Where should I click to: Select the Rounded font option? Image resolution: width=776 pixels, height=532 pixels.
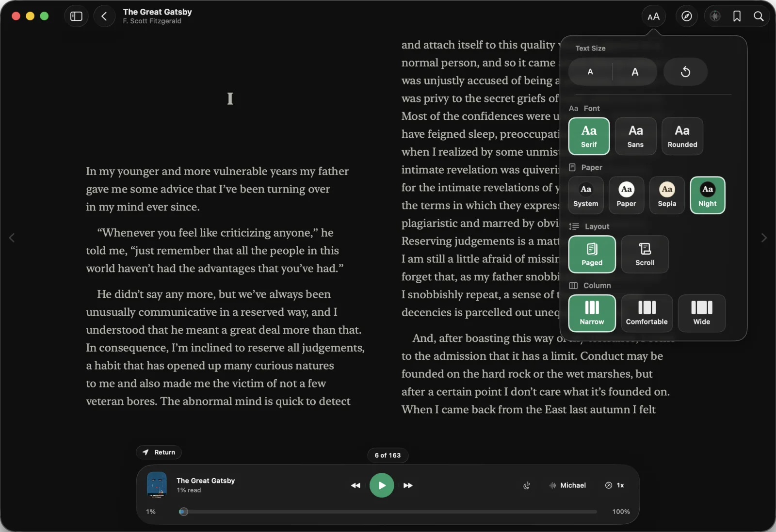coord(682,136)
